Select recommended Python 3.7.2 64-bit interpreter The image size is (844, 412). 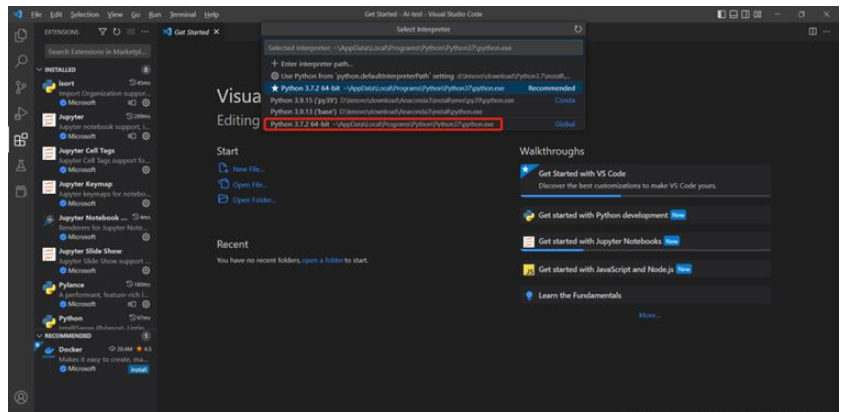[424, 88]
